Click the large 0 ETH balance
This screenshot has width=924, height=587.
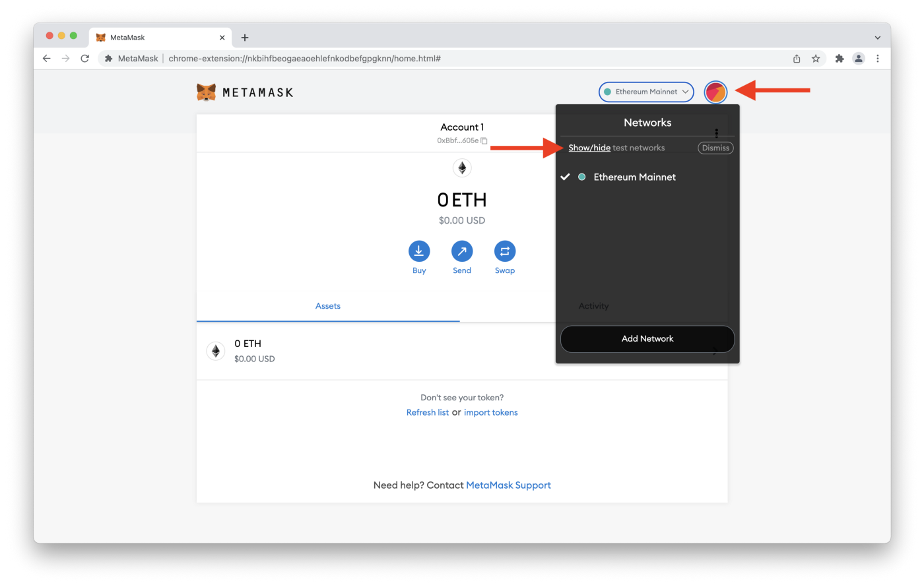coord(462,200)
